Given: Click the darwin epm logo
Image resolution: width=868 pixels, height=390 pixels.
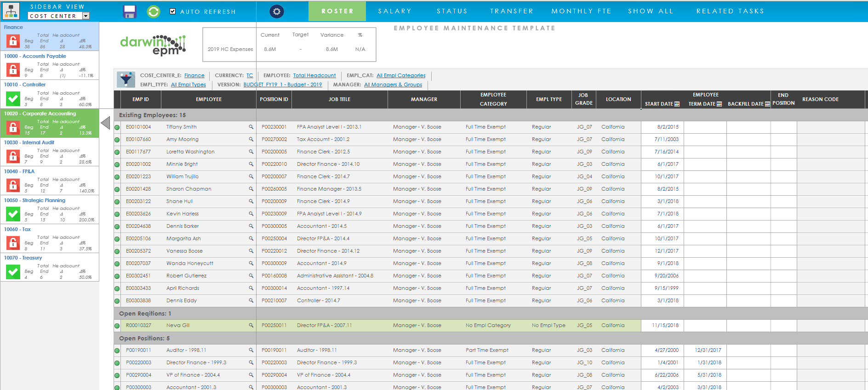Looking at the screenshot, I should [153, 45].
